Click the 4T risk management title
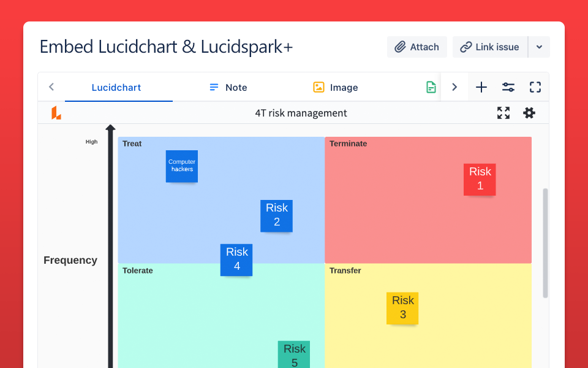Screen dimensions: 588x368 (301, 113)
